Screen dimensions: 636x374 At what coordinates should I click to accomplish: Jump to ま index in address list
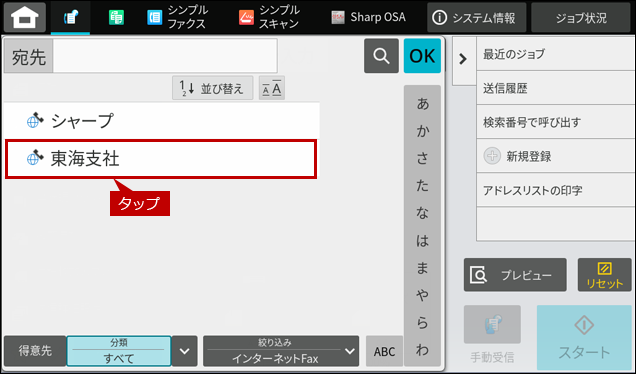(x=422, y=268)
